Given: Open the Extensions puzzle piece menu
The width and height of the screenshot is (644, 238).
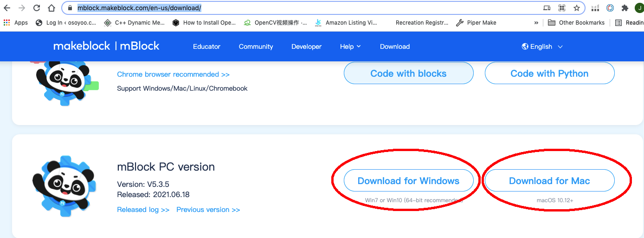Looking at the screenshot, I should click(625, 8).
